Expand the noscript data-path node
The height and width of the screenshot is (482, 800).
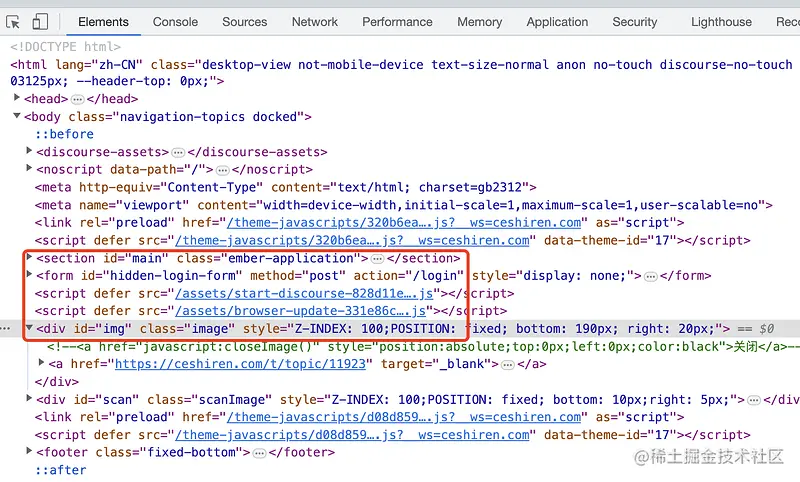click(29, 168)
